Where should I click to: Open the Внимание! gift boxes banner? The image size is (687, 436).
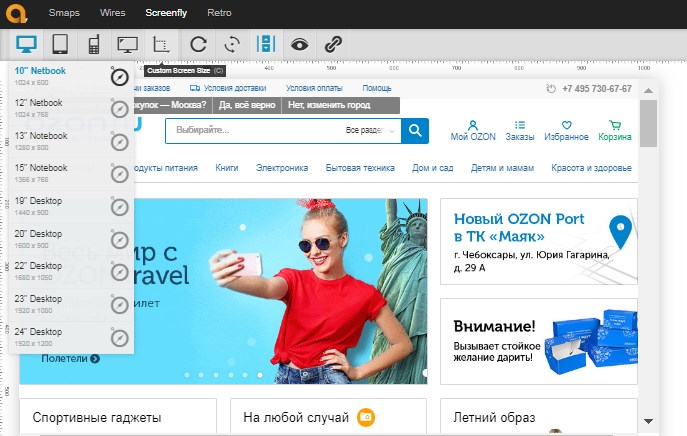click(538, 341)
